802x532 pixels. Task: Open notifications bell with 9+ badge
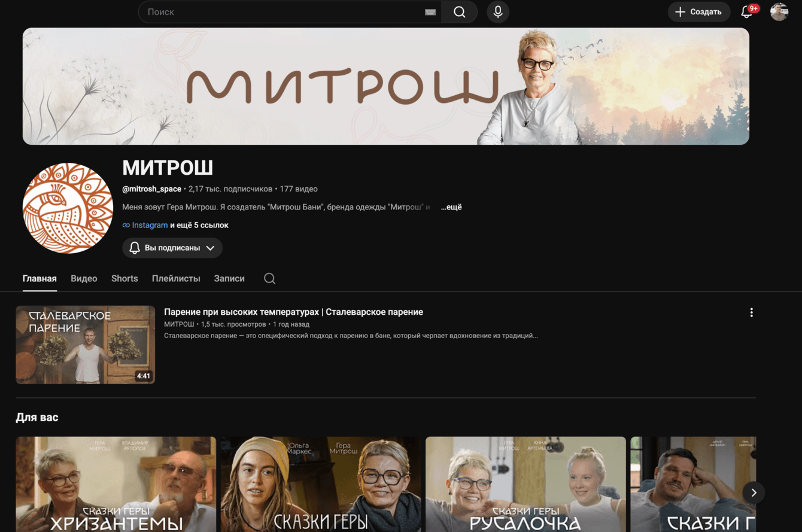(x=748, y=11)
